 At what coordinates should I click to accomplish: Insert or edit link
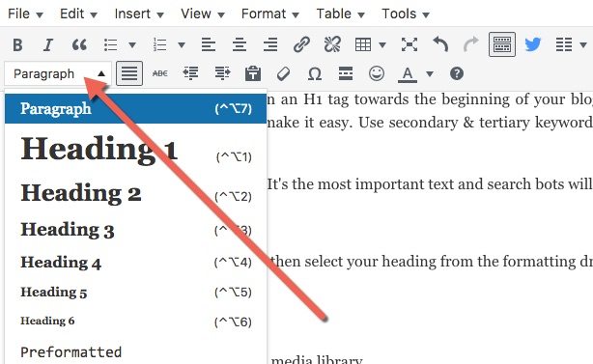coord(301,44)
